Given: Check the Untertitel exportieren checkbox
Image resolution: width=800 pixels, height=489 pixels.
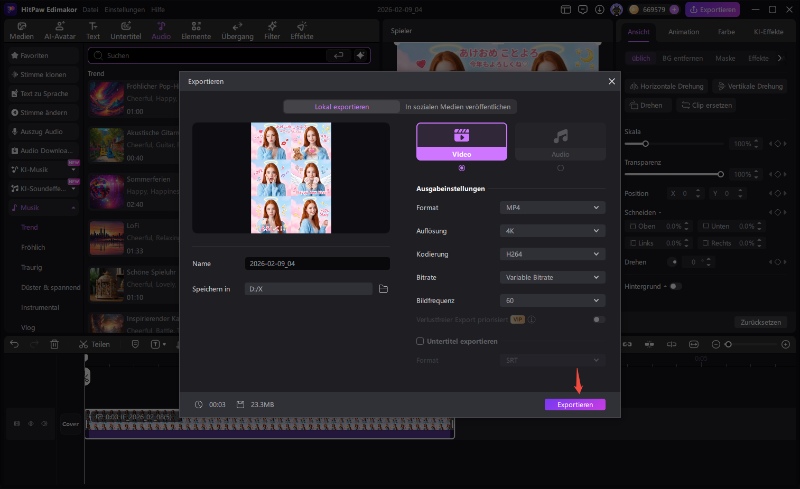Looking at the screenshot, I should (420, 341).
